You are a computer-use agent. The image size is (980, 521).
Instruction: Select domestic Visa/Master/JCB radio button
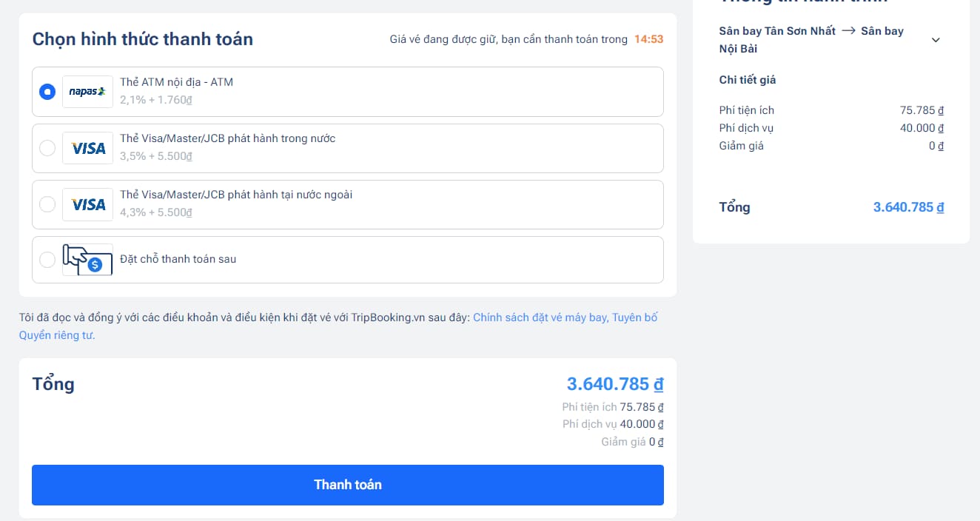tap(47, 148)
